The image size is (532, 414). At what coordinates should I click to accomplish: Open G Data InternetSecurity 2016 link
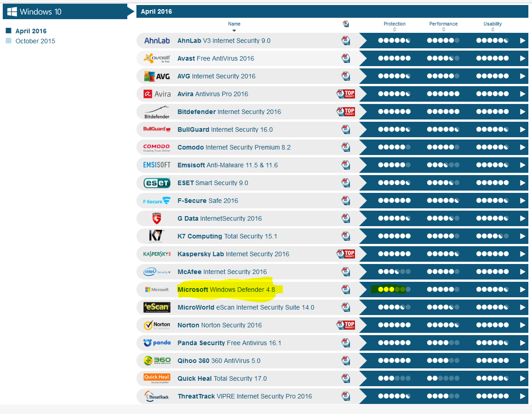[219, 218]
